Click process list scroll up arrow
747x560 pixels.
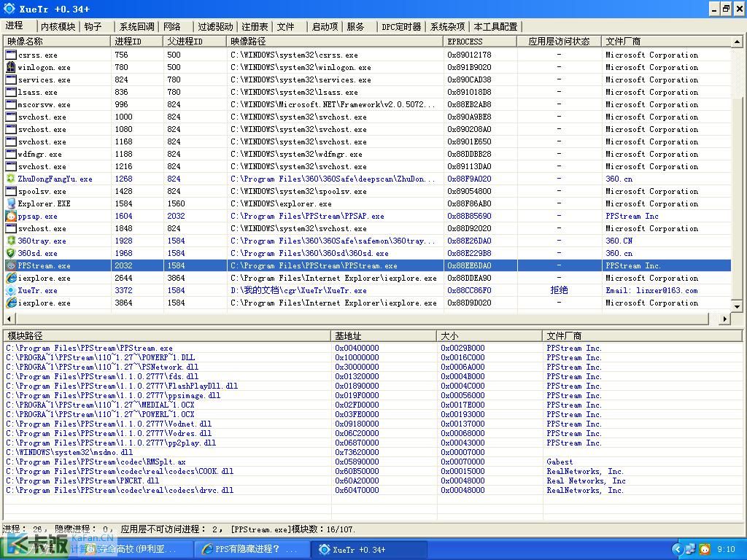tap(737, 42)
